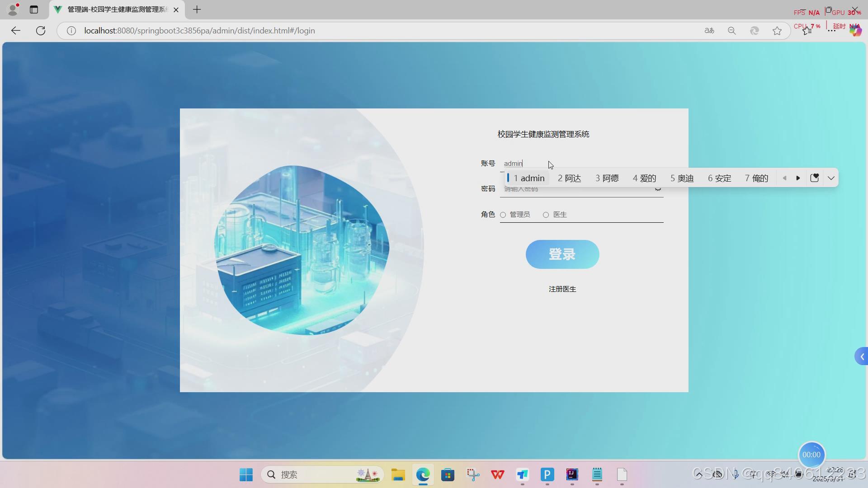
Task: Switch to the 管理端 browser tab
Action: click(113, 9)
